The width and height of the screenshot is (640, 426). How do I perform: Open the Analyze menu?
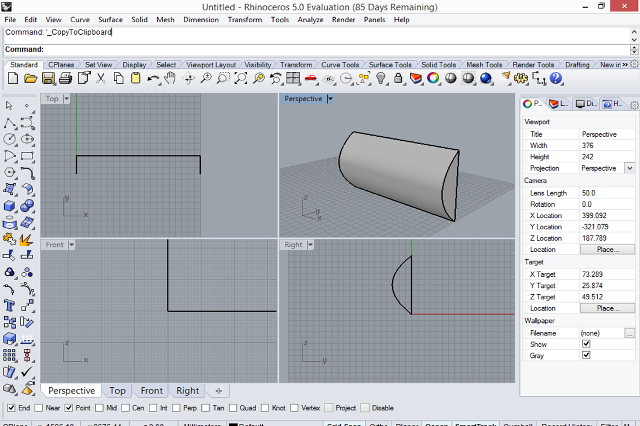click(310, 20)
